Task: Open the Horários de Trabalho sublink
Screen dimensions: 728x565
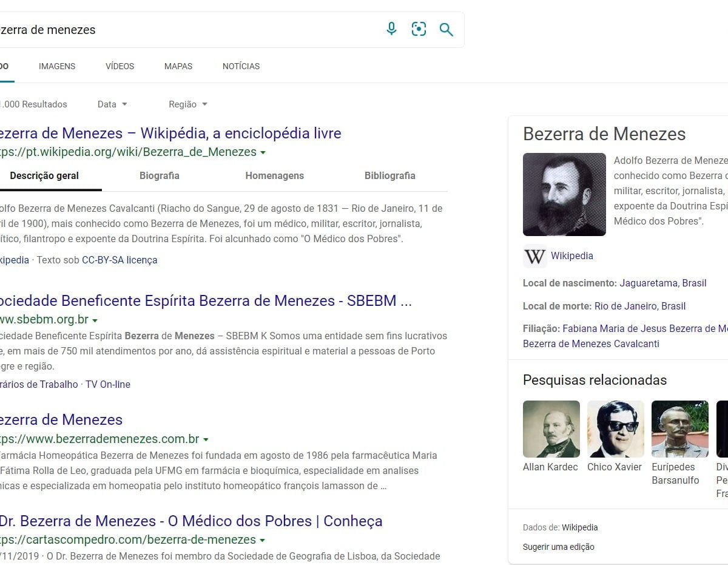Action: point(38,384)
